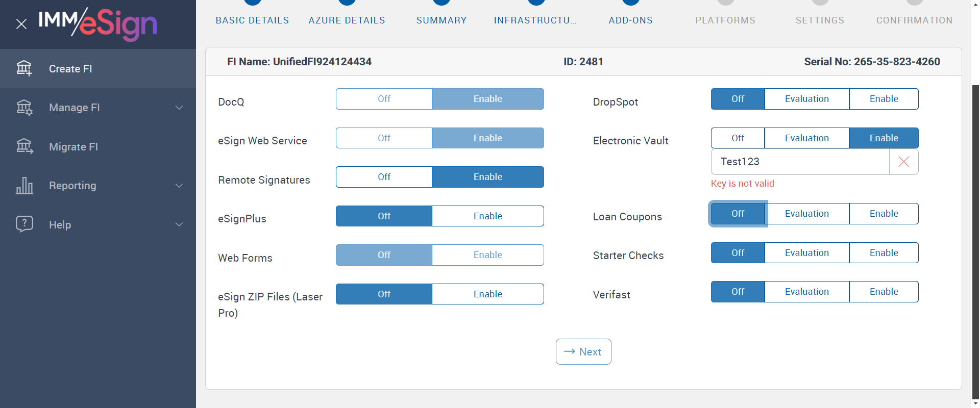The height and width of the screenshot is (408, 980).
Task: Go to the Add-Ons step
Action: pyautogui.click(x=631, y=20)
